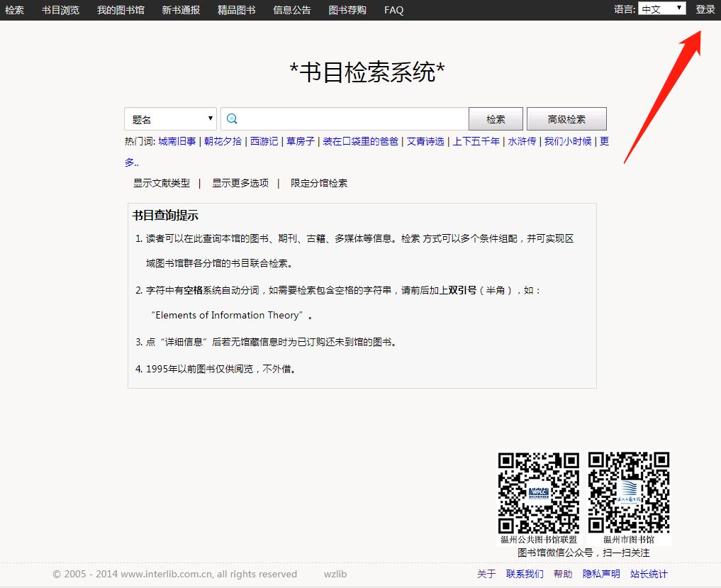Image resolution: width=721 pixels, height=588 pixels.
Task: Select hot keyword 西游记
Action: (264, 141)
